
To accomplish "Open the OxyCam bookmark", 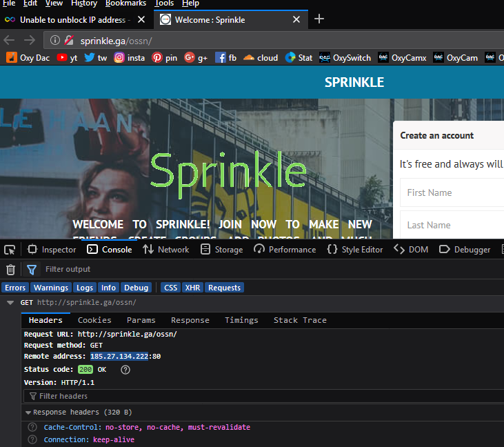I will [455, 58].
